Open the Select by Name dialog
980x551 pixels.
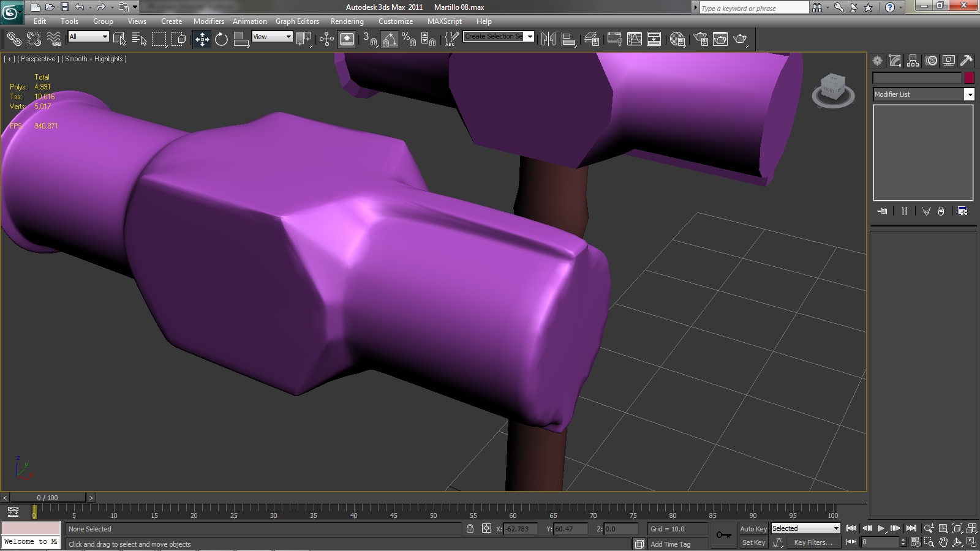[x=140, y=39]
